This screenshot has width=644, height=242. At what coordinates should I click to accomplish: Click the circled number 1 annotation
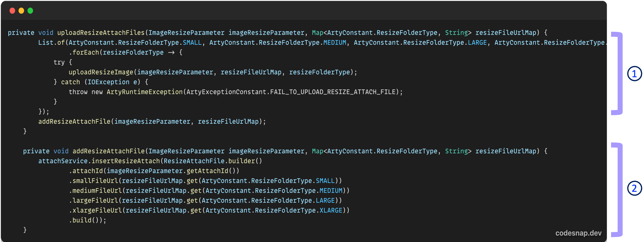click(x=634, y=74)
